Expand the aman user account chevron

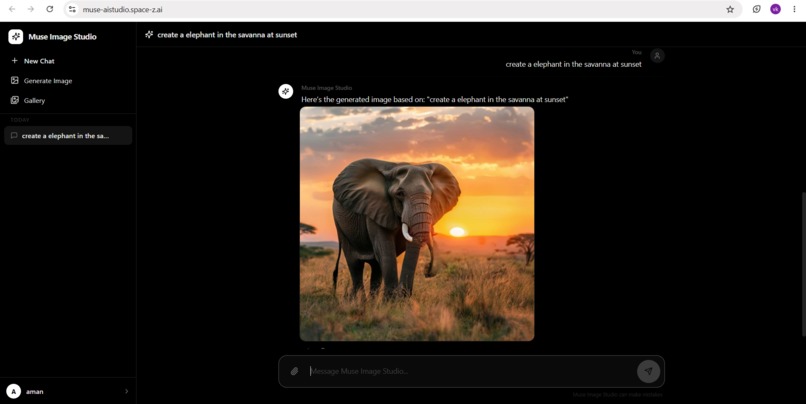[x=126, y=391]
